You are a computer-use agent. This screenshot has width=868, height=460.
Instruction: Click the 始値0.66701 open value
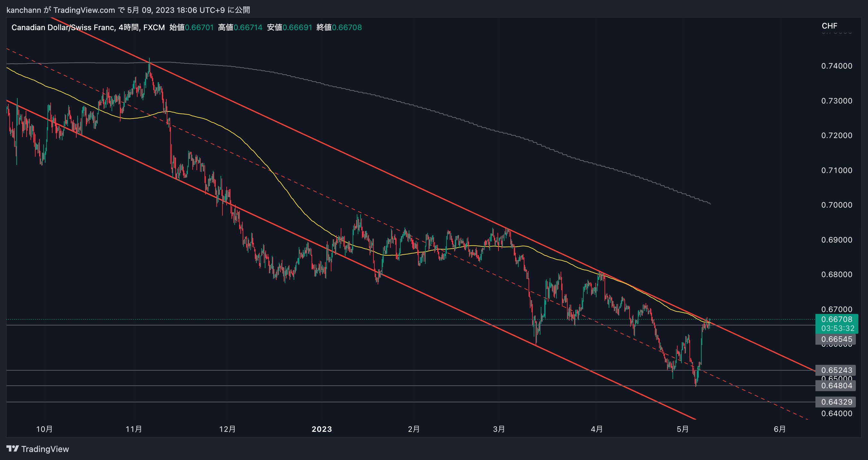[x=191, y=27]
